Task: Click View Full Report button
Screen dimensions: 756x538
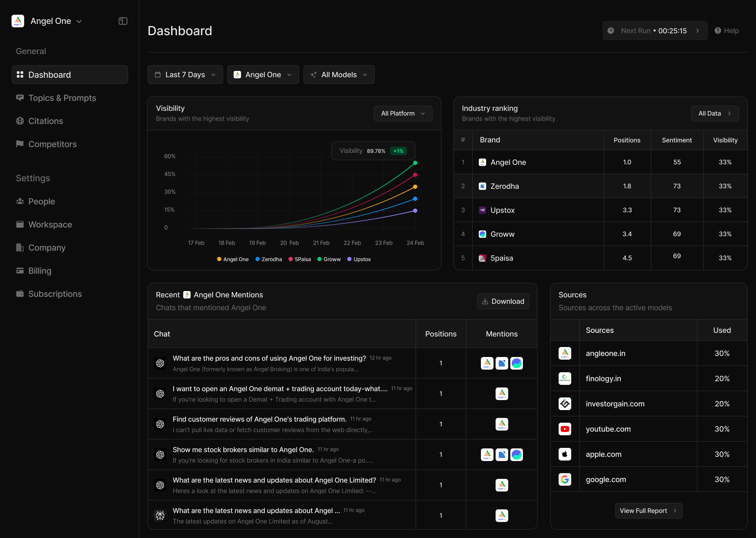Action: click(648, 511)
